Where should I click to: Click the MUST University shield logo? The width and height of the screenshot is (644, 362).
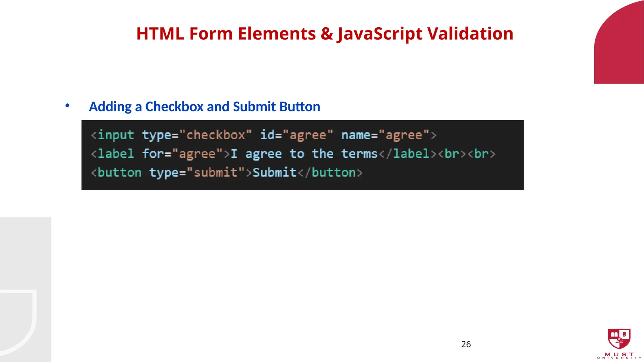click(619, 338)
